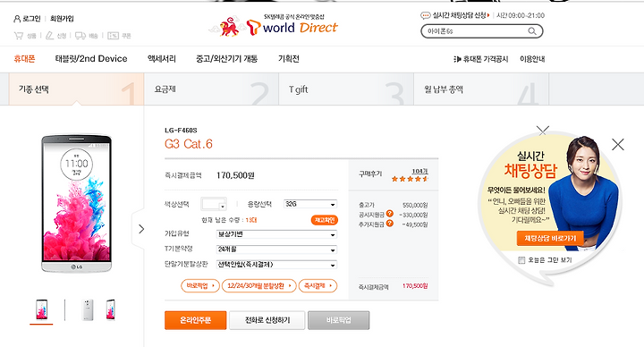The height and width of the screenshot is (347, 644).
Task: Click the orange 온라인주문 button
Action: pyautogui.click(x=196, y=320)
